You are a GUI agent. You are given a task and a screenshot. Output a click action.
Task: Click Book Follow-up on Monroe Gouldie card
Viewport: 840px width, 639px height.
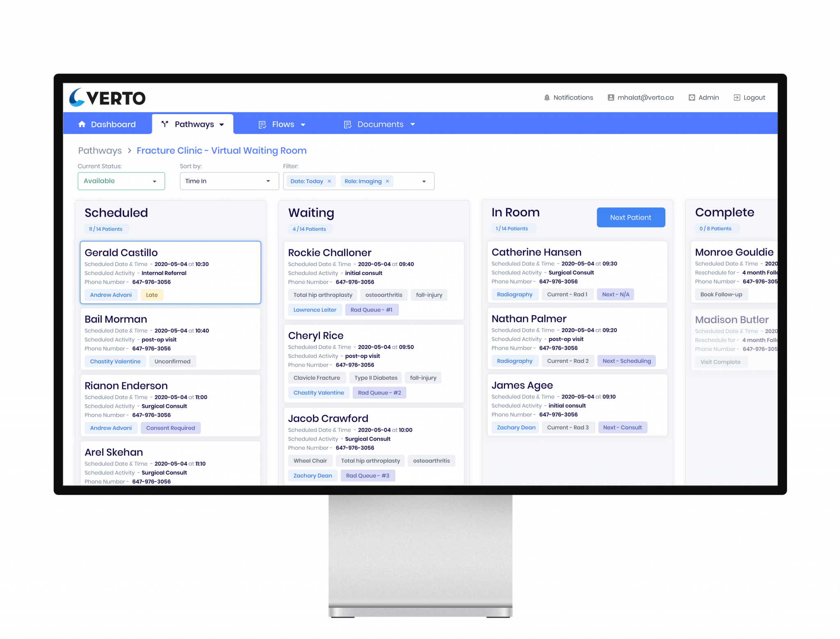(721, 295)
